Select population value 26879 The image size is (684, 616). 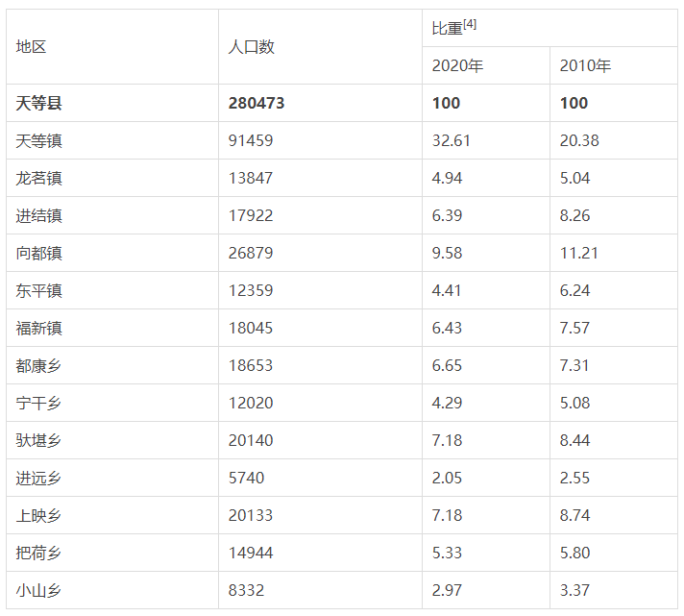pos(251,254)
